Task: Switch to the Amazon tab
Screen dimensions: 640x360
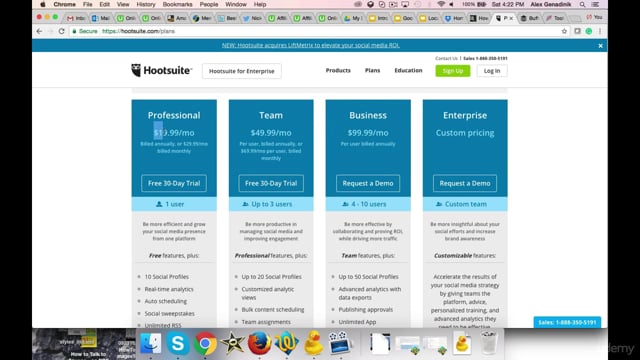Action: [x=176, y=18]
